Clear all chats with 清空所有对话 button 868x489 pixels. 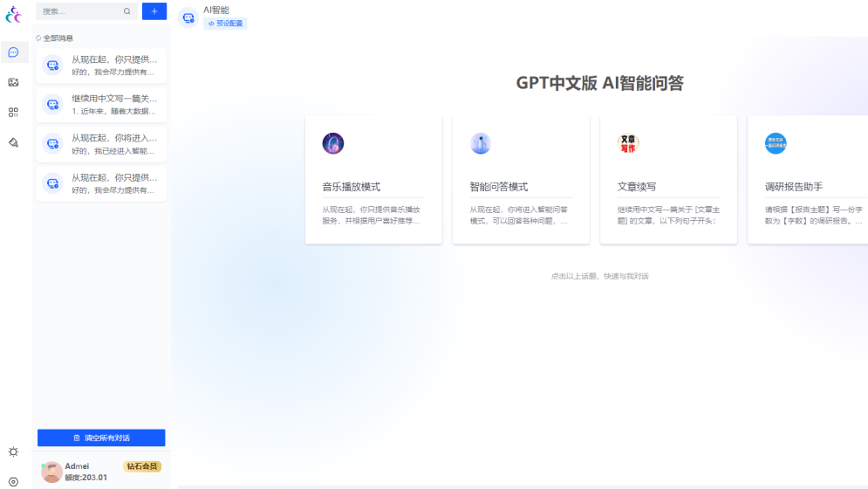coord(101,437)
